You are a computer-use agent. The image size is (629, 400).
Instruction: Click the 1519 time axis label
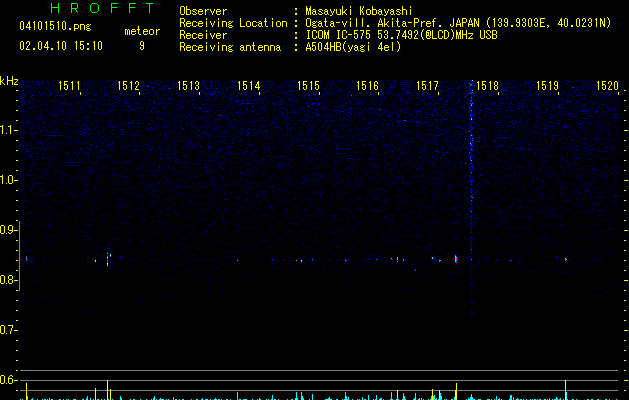coord(547,86)
